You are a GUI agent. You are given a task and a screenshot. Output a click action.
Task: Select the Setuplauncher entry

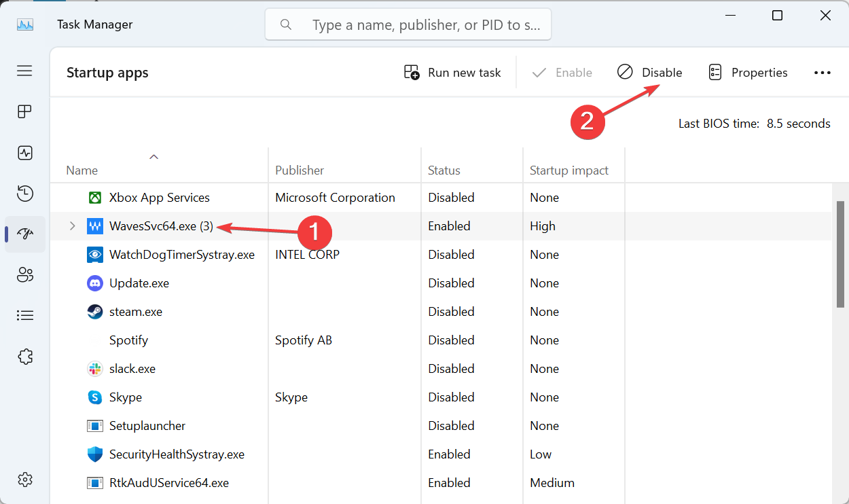pos(147,426)
